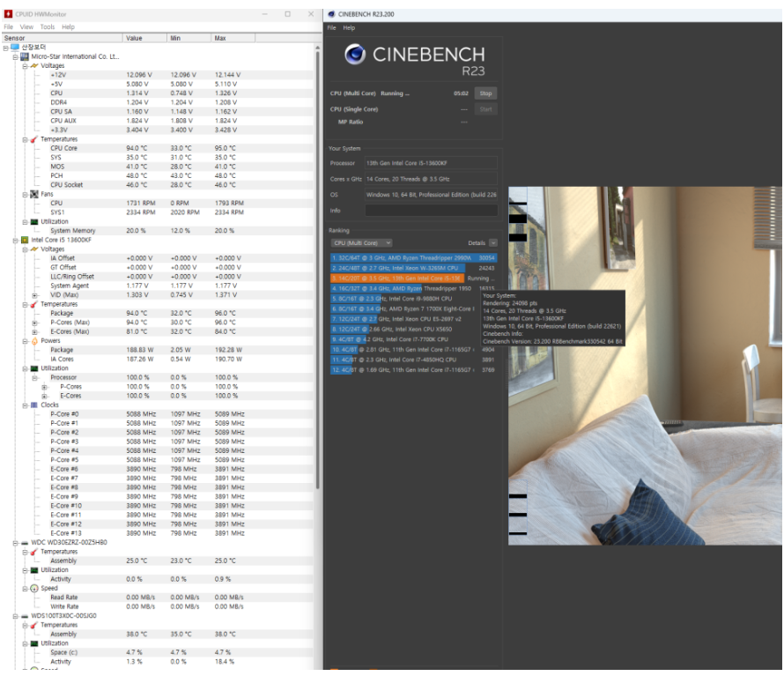This screenshot has width=784, height=676.
Task: Collapse the Intel Core i5 13600KF node
Action: 15,241
